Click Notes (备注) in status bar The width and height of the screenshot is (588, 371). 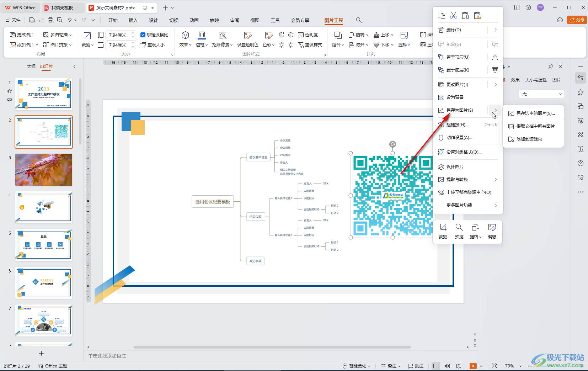(x=391, y=366)
